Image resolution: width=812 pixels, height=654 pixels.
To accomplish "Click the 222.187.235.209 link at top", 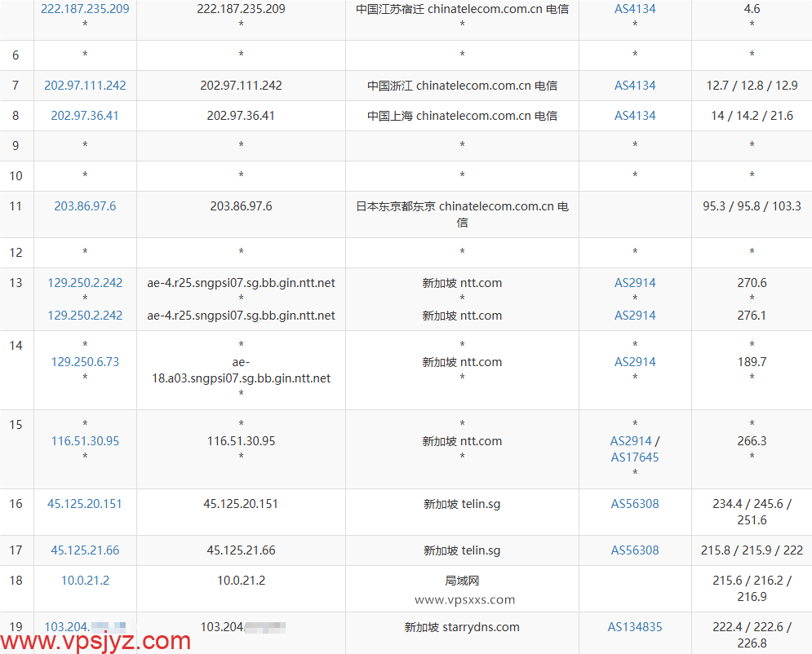I will [x=85, y=9].
